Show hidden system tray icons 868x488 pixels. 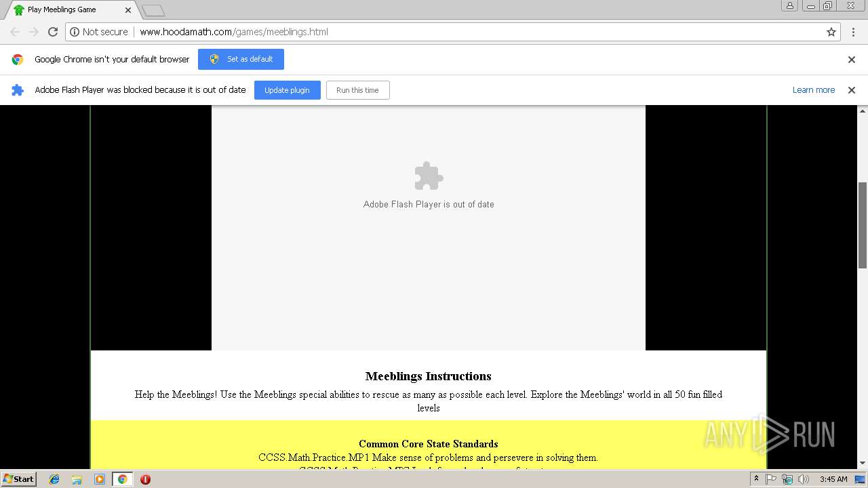(756, 479)
